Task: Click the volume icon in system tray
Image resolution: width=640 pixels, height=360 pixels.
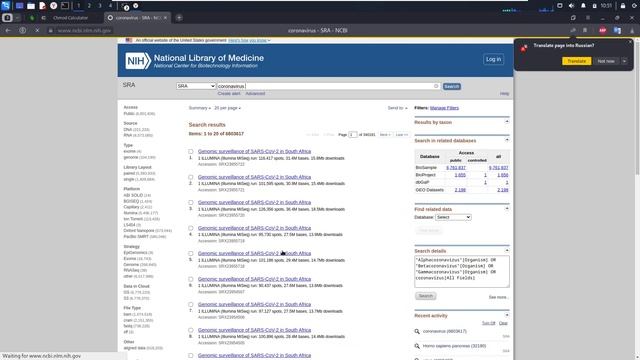Action: [x=571, y=6]
